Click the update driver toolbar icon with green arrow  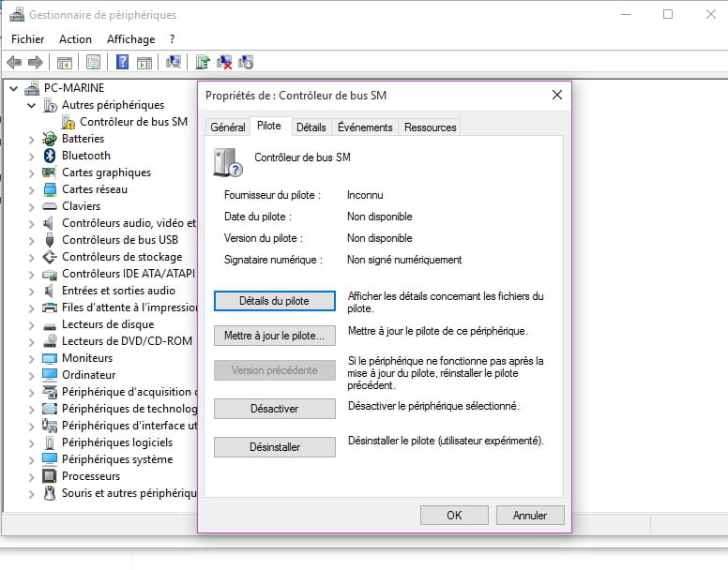pos(202,63)
